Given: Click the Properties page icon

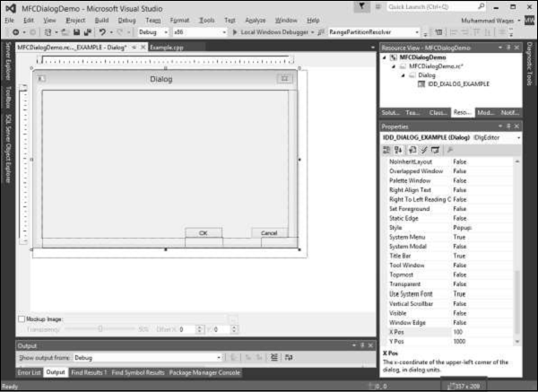Looking at the screenshot, I should [412, 150].
